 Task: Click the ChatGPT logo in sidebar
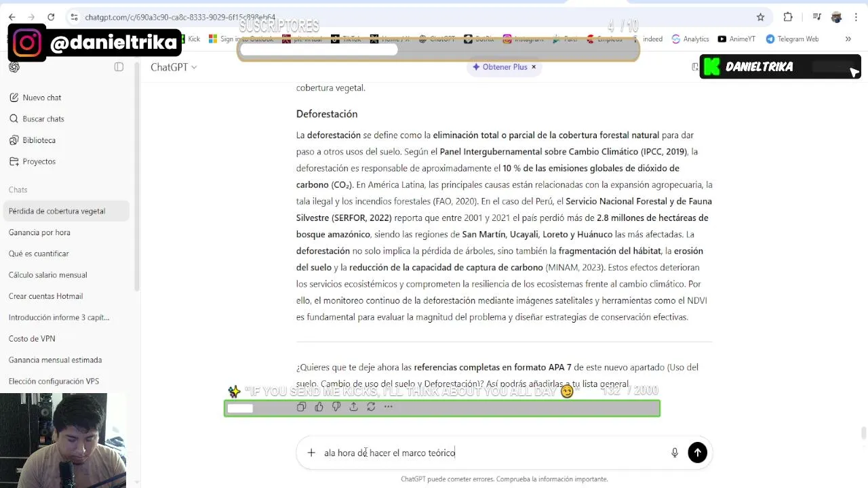pyautogui.click(x=14, y=67)
